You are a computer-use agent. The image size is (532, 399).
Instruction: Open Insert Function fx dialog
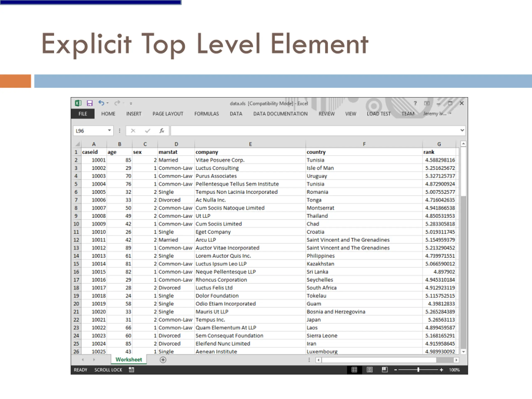pyautogui.click(x=162, y=131)
